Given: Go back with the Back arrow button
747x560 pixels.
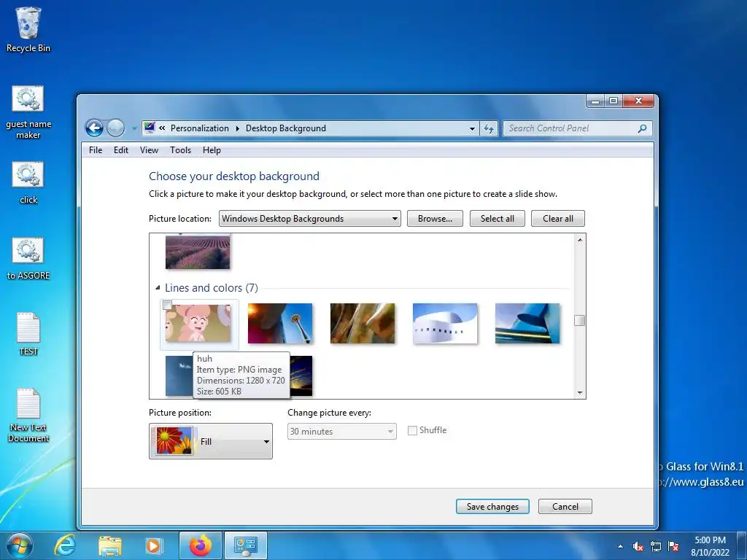Looking at the screenshot, I should (x=94, y=128).
